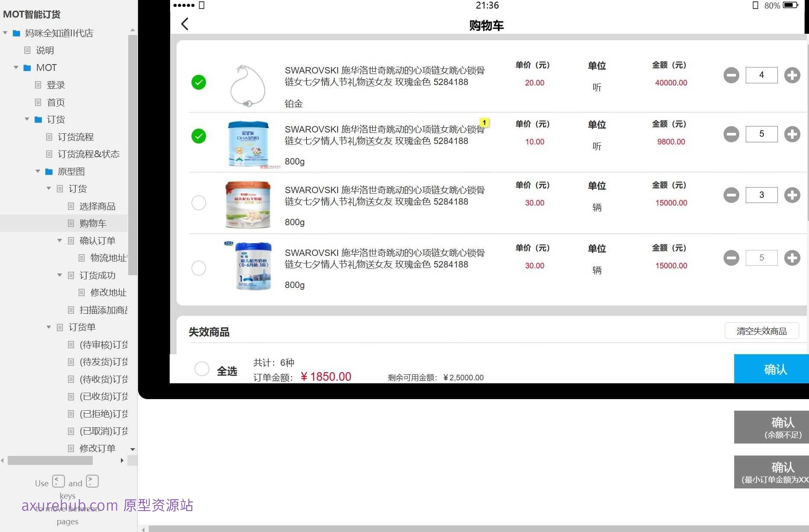Collapse the 原型图 folder node
The height and width of the screenshot is (532, 809).
click(38, 171)
